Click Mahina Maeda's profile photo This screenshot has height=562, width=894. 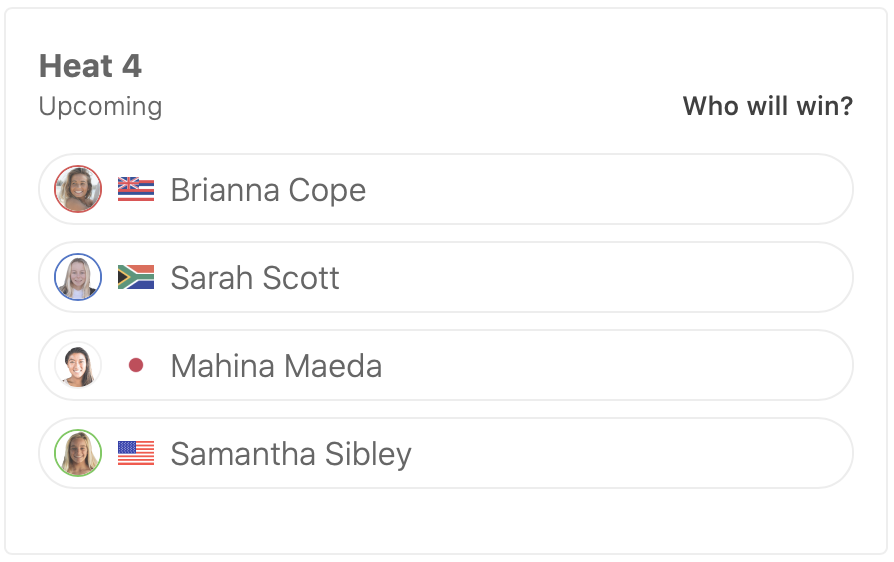78,365
